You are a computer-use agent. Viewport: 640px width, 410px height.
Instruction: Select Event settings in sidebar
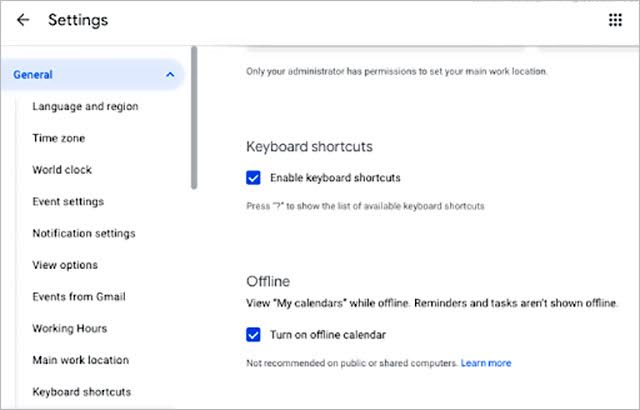click(x=68, y=202)
